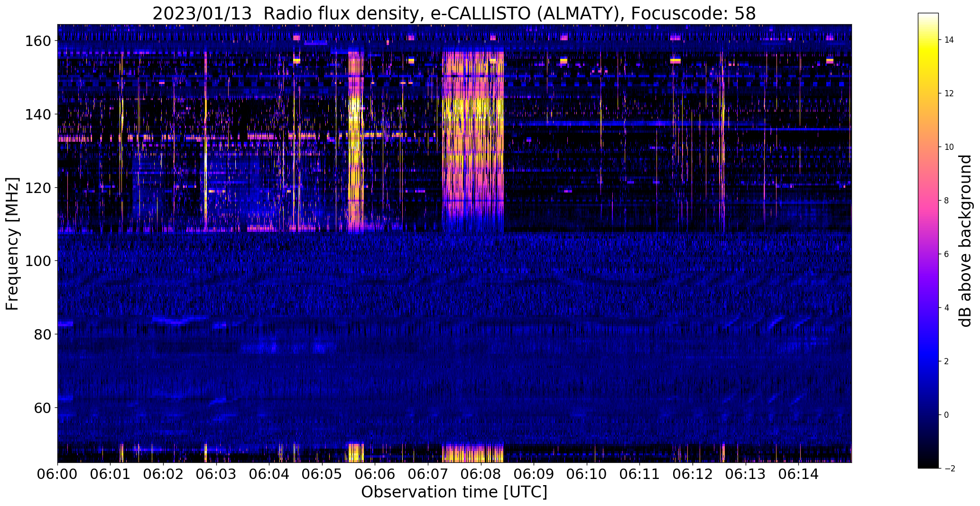980x506 pixels.
Task: Click the colorbar tick label 12
Action: [949, 93]
